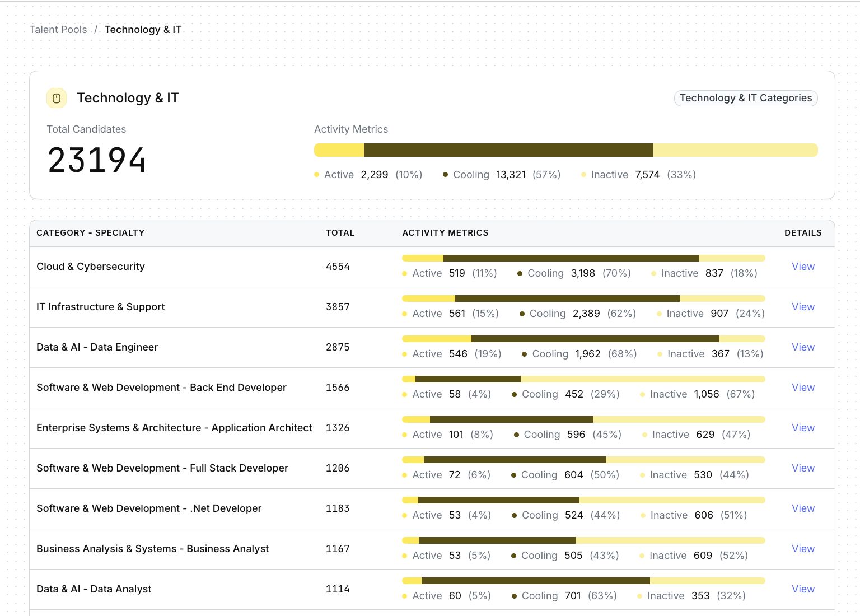This screenshot has height=616, width=860.
Task: Open View link for IT Infrastructure & Support
Action: tap(802, 307)
